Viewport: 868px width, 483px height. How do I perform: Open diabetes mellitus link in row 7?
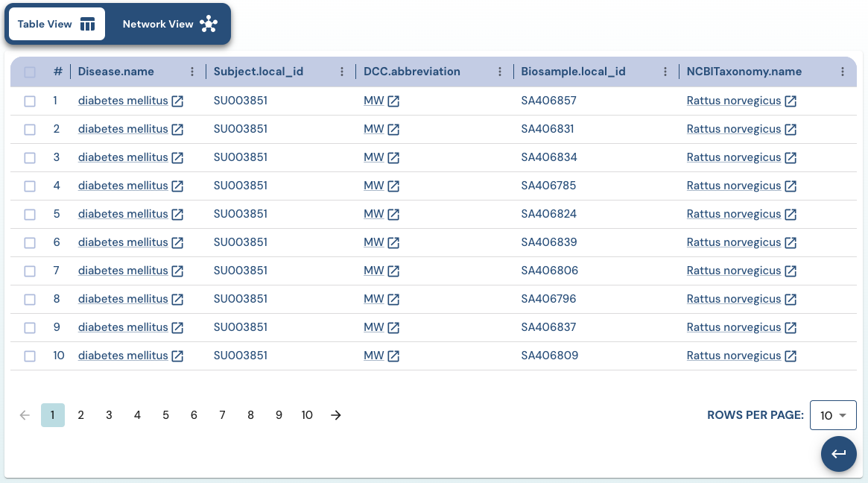pyautogui.click(x=123, y=271)
